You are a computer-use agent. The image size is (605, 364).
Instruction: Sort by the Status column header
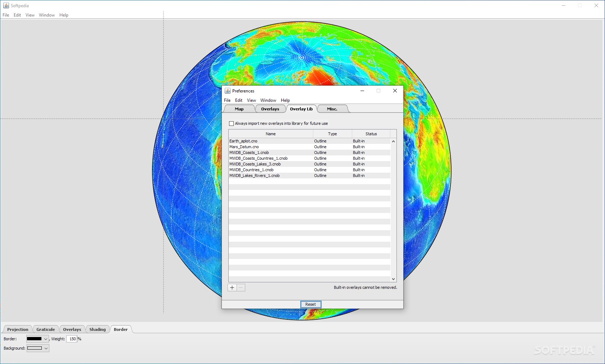[371, 134]
